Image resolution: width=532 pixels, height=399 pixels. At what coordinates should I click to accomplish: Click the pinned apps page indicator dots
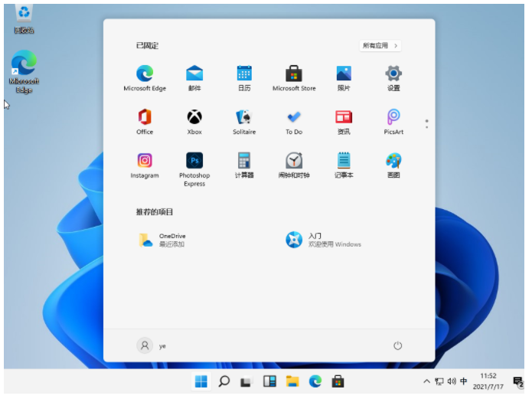click(426, 123)
